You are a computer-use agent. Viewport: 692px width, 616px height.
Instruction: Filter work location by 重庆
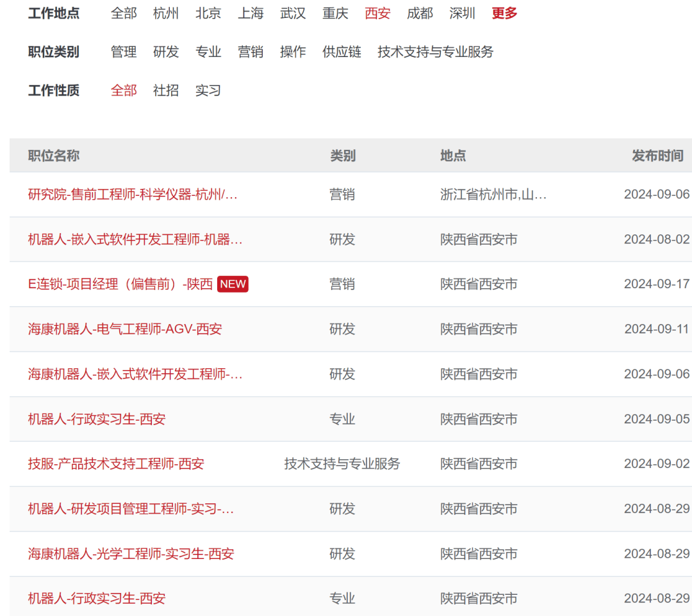335,13
